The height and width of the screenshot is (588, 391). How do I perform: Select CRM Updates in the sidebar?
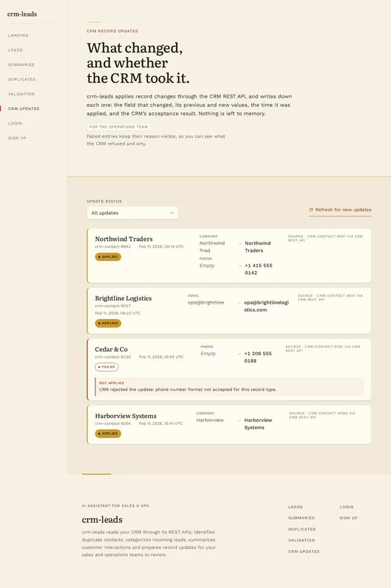coord(24,109)
